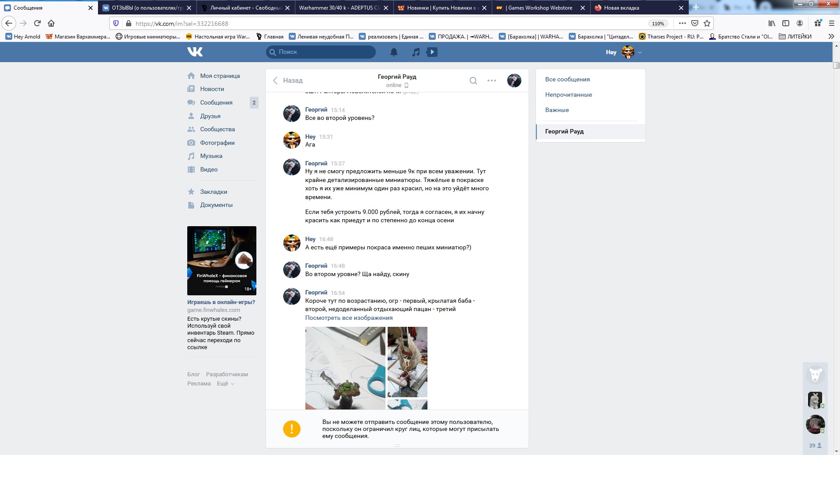Open the FinWhaleX ad image
This screenshot has height=504, width=840.
coord(222,261)
